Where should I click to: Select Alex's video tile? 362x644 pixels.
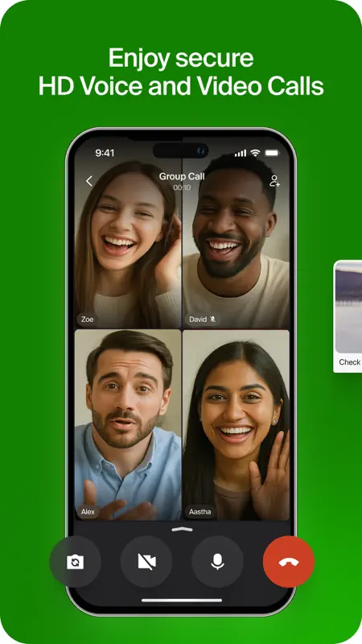click(128, 425)
